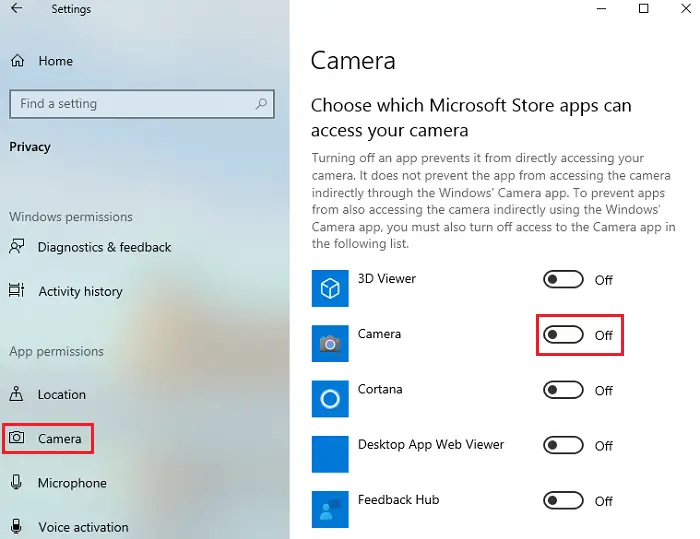The width and height of the screenshot is (700, 539).
Task: Click the back arrow in Settings
Action: click(x=17, y=8)
